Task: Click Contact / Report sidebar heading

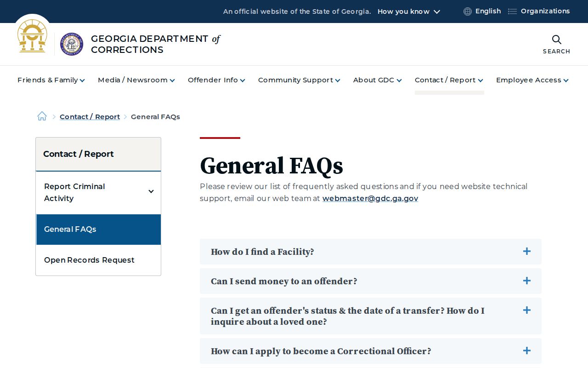Action: tap(79, 154)
